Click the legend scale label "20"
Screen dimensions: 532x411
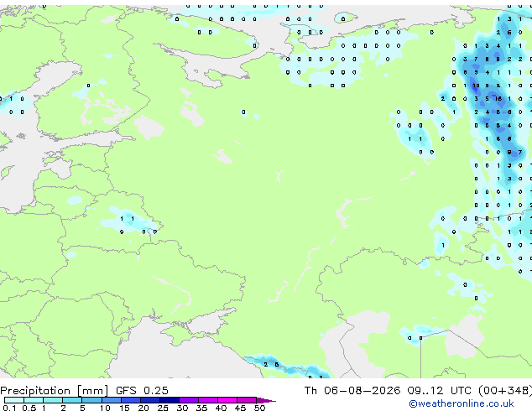point(143,408)
